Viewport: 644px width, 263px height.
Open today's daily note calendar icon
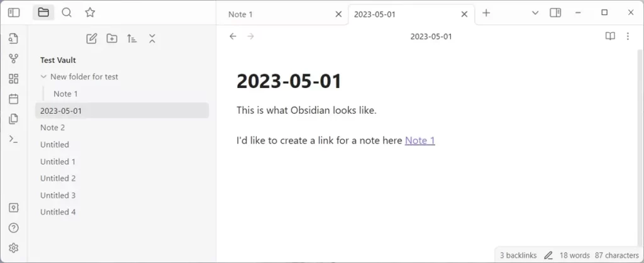pyautogui.click(x=14, y=99)
